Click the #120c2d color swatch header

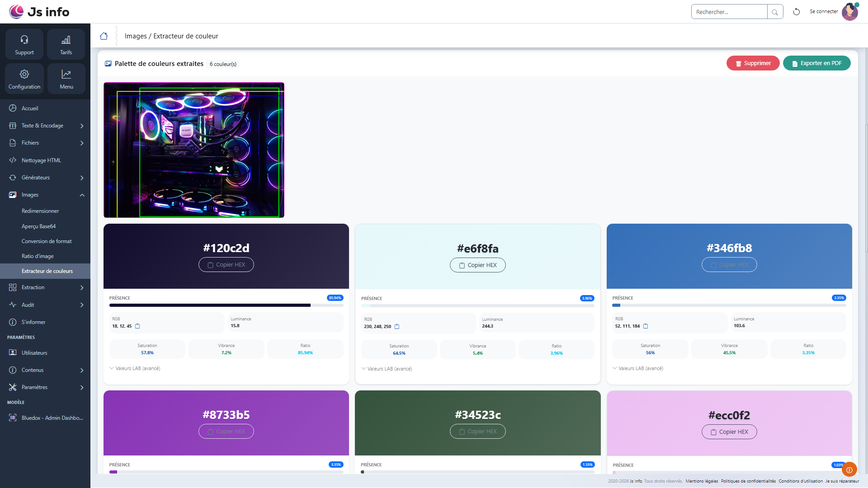(226, 256)
